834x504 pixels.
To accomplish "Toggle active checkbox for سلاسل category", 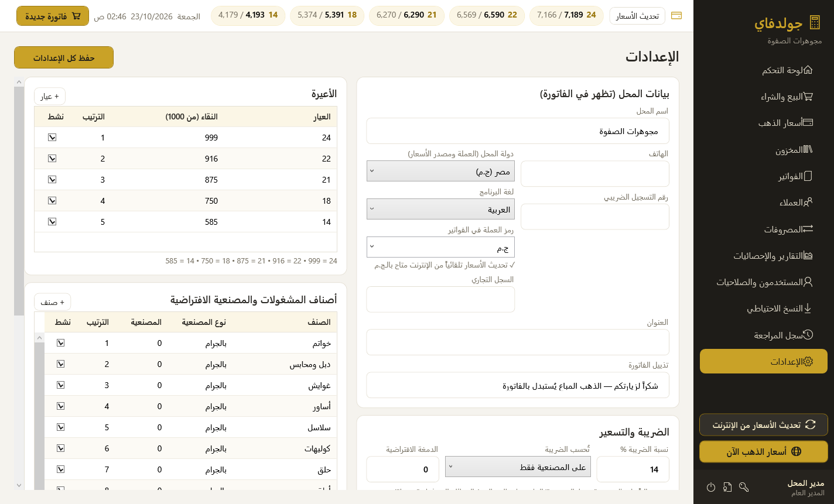I will click(x=61, y=427).
